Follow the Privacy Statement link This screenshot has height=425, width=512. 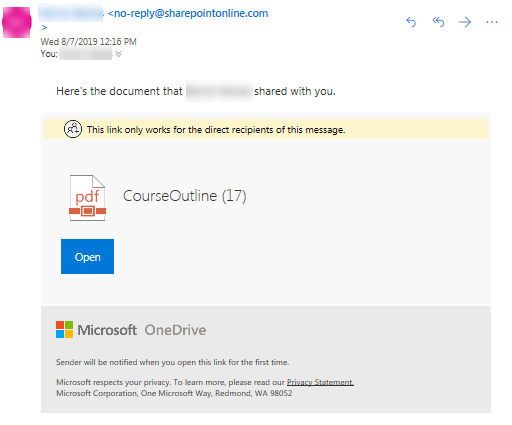coord(320,382)
